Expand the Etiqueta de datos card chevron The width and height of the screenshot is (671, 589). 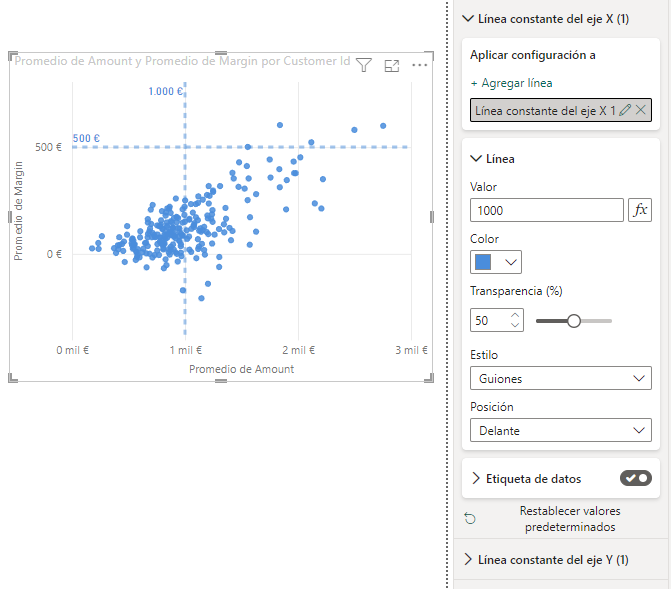coord(476,478)
